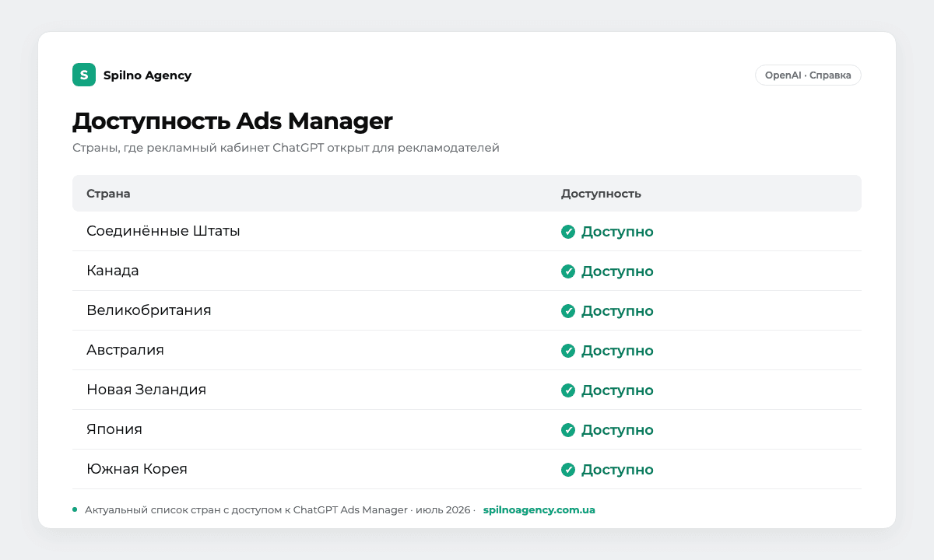The height and width of the screenshot is (560, 934).
Task: Click the Доступность Ads Manager heading
Action: [x=233, y=121]
